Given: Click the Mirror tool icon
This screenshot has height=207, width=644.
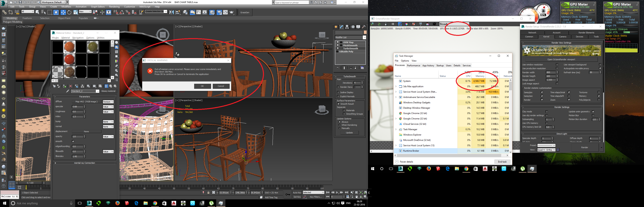Looking at the screenshot, I should [x=172, y=12].
